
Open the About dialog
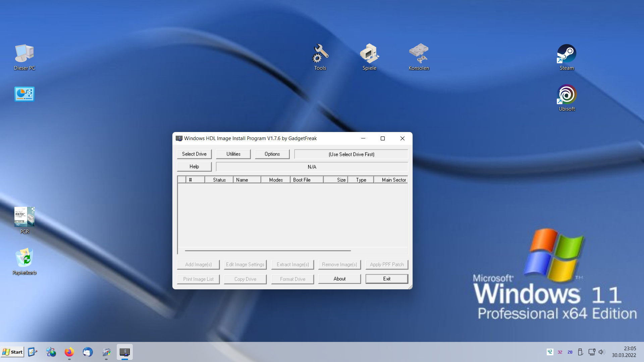pyautogui.click(x=339, y=279)
